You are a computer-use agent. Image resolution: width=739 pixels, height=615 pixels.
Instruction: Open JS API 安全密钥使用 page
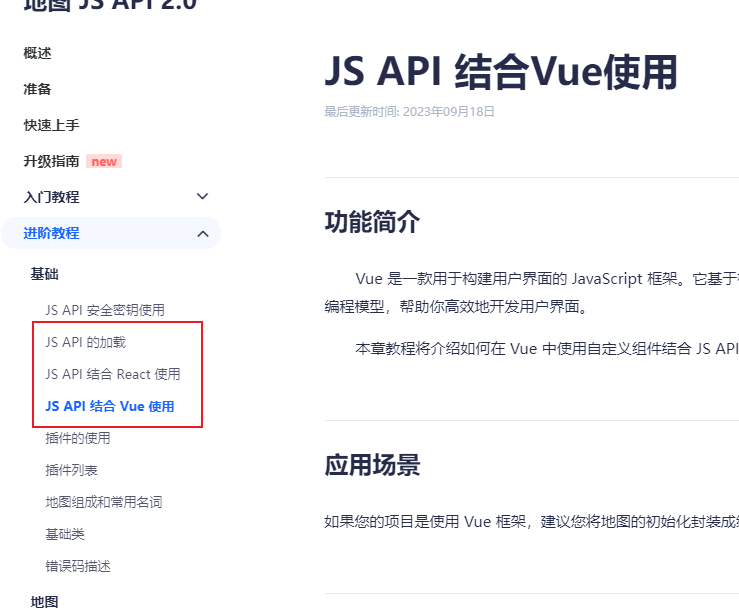(105, 310)
